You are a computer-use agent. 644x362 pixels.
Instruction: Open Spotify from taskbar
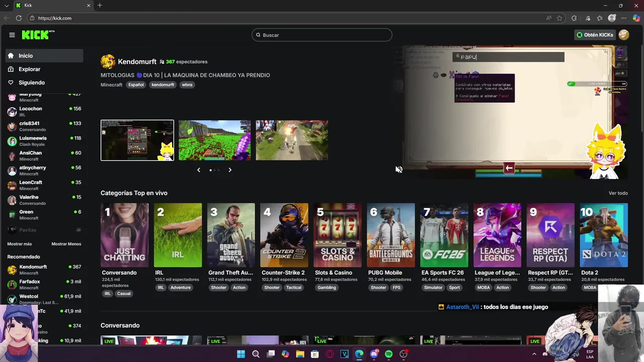click(x=388, y=354)
